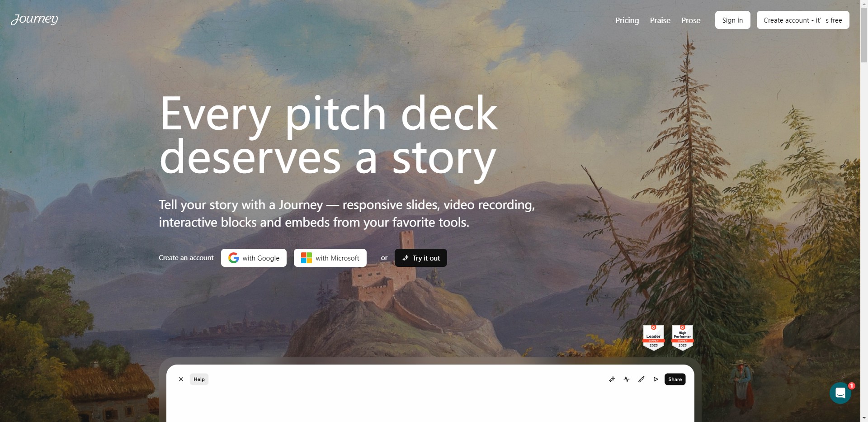Click the G2 Leader 2023 badge
Viewport: 868px width, 422px height.
[653, 337]
